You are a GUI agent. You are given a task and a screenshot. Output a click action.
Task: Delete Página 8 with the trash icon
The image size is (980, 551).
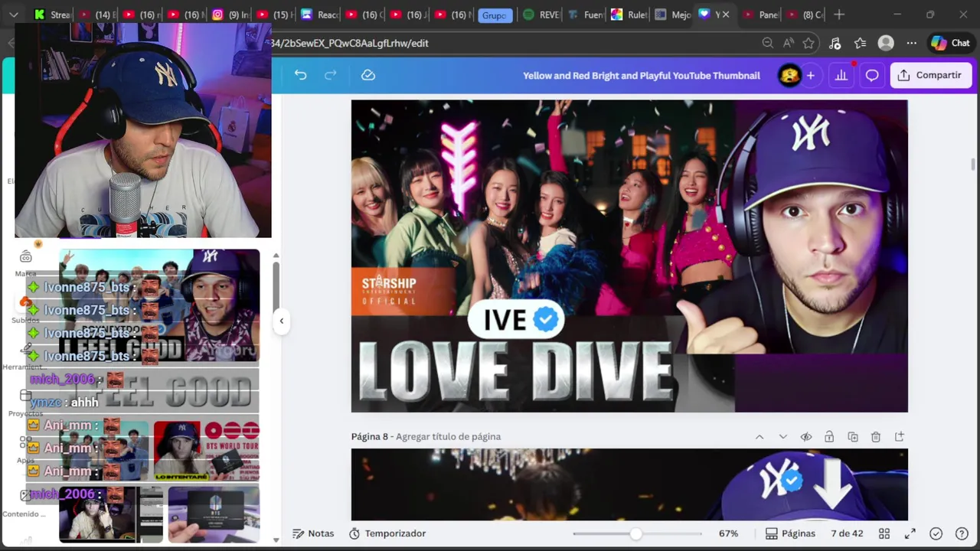[876, 437]
